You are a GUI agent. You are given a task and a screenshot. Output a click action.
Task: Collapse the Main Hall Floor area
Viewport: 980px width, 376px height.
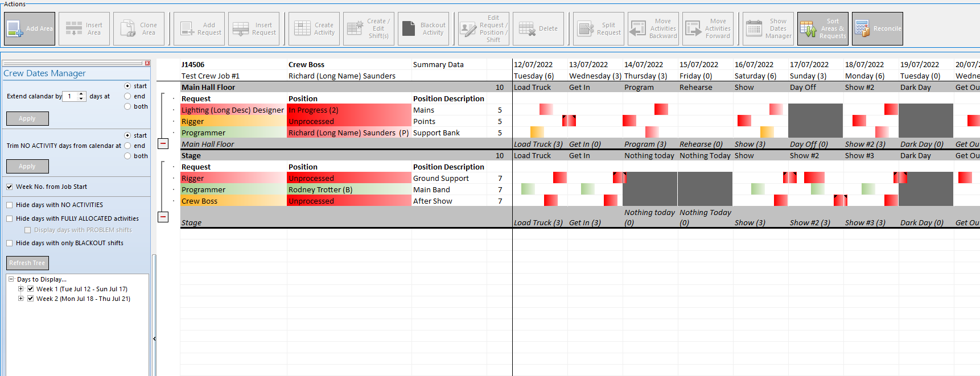(x=163, y=143)
